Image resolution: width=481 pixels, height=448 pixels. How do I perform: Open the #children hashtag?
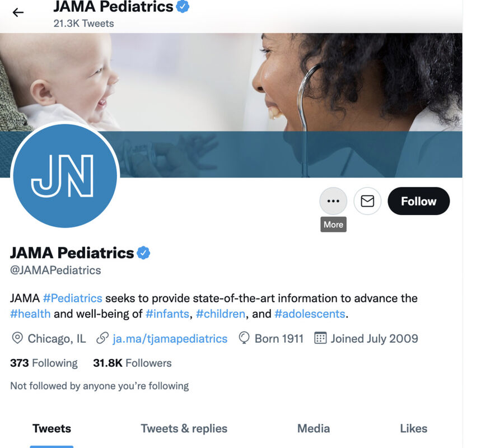pos(221,314)
